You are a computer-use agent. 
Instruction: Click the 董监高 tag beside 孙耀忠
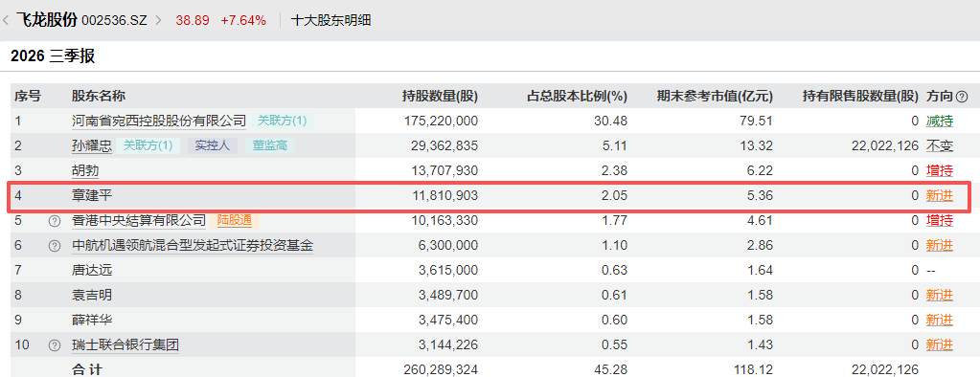coord(270,145)
